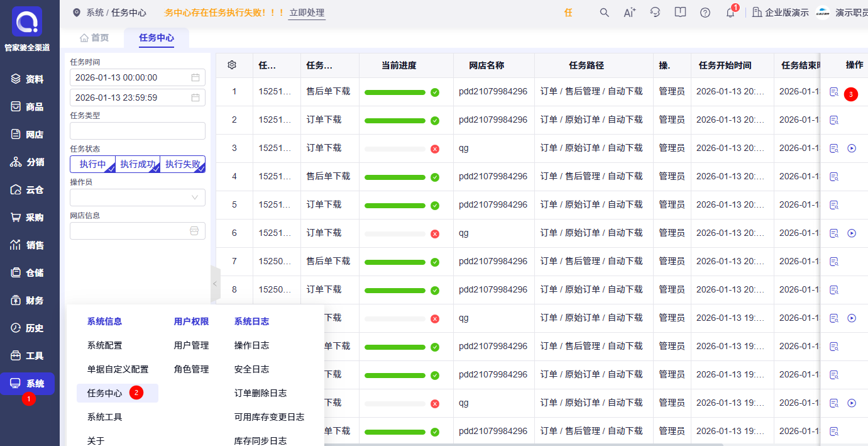Image resolution: width=868 pixels, height=446 pixels.
Task: Contact customer service via headset icon
Action: coord(655,13)
